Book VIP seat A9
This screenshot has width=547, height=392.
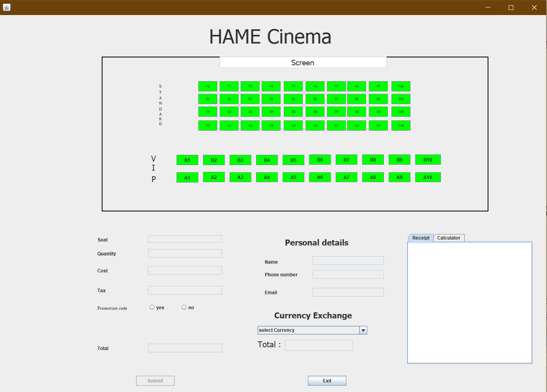click(x=399, y=177)
